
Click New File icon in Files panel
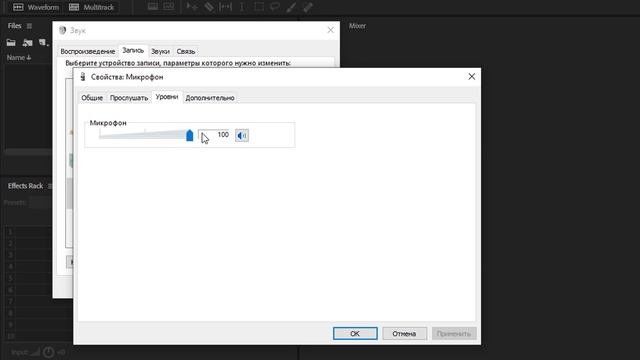[x=43, y=42]
